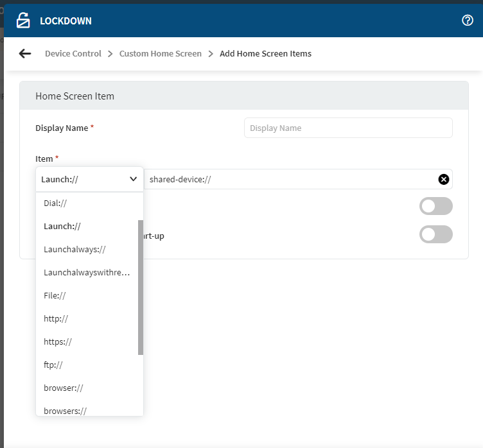Click the dropdown list scrollbar
The image size is (483, 448).
tap(141, 287)
